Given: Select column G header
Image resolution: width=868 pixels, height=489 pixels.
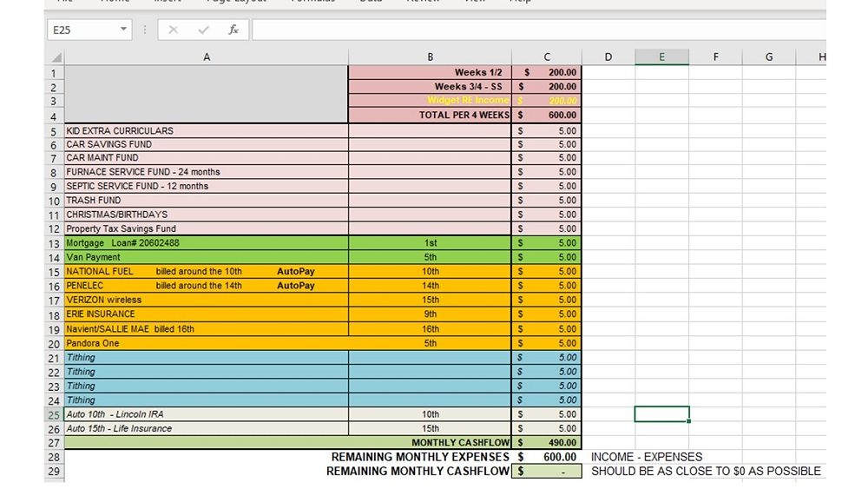Looking at the screenshot, I should pos(769,57).
